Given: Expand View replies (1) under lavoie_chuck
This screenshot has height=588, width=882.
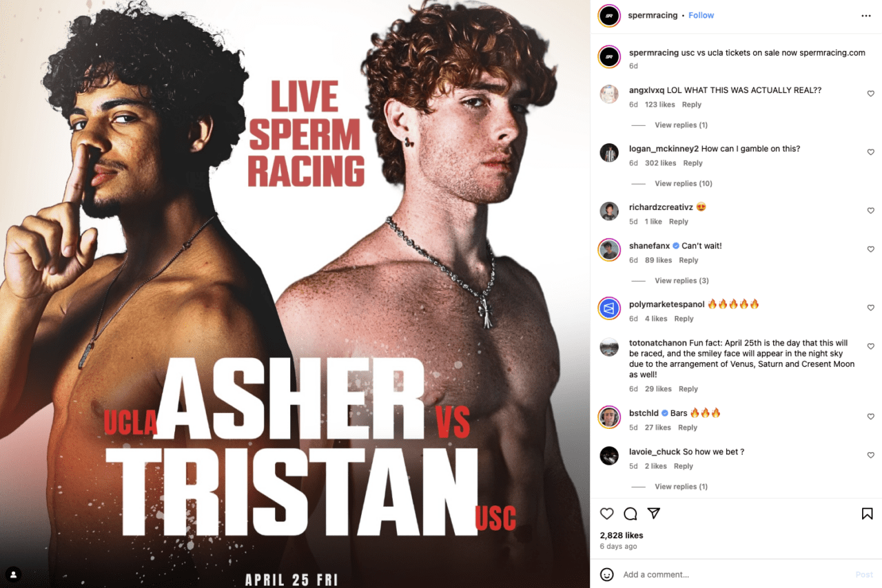Looking at the screenshot, I should click(x=681, y=486).
